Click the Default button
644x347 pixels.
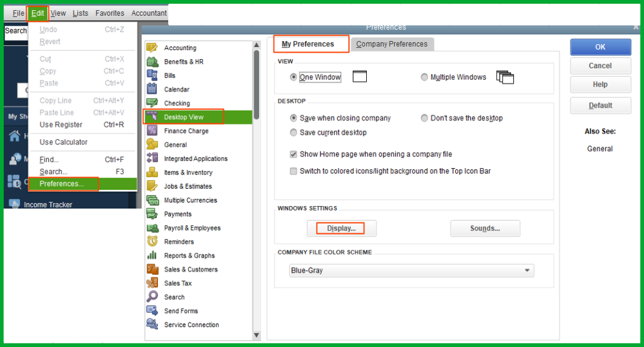(600, 106)
